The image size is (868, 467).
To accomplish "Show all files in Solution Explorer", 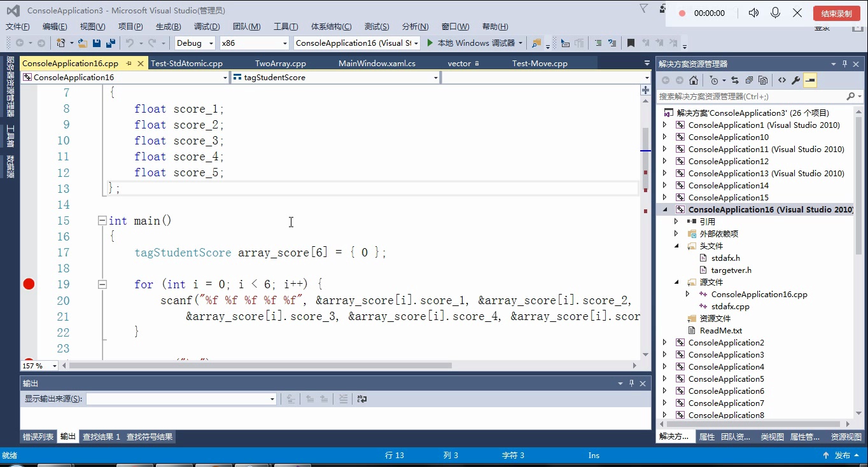I will [763, 80].
